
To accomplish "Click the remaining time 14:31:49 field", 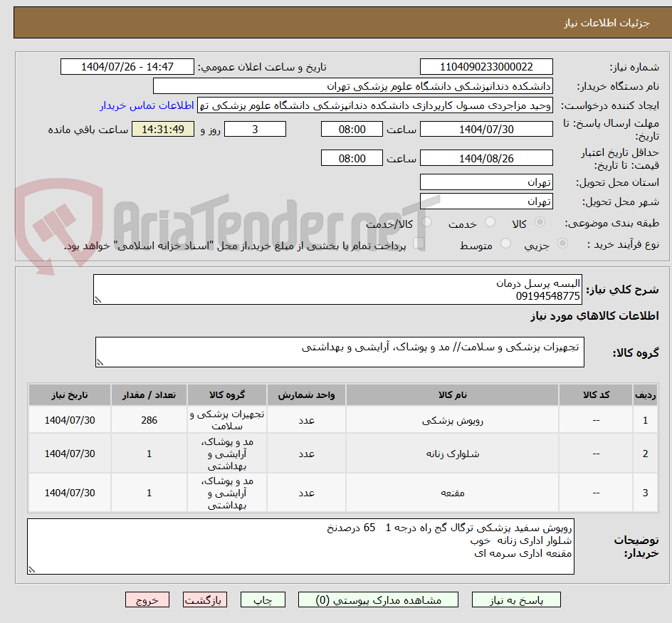I will pos(163,129).
